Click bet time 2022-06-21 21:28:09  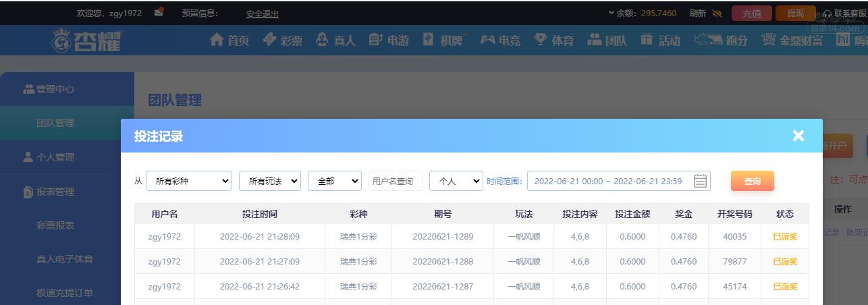[260, 237]
